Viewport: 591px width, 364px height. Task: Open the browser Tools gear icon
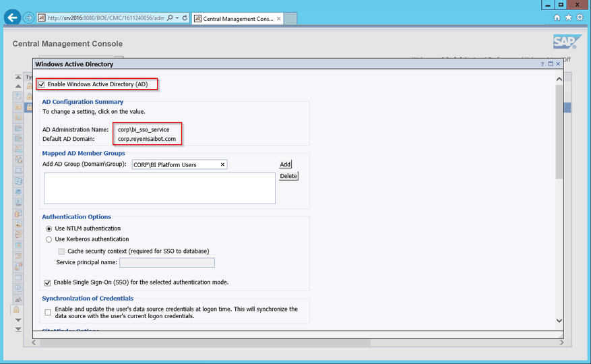coord(580,18)
